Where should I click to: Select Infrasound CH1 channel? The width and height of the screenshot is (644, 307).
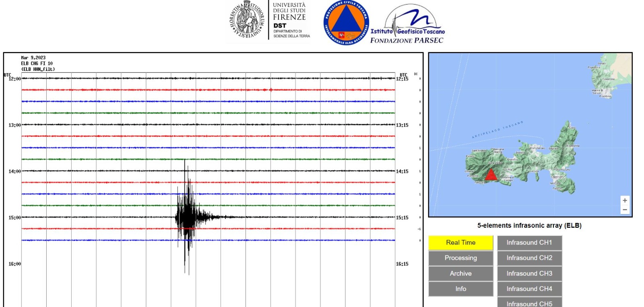click(529, 243)
